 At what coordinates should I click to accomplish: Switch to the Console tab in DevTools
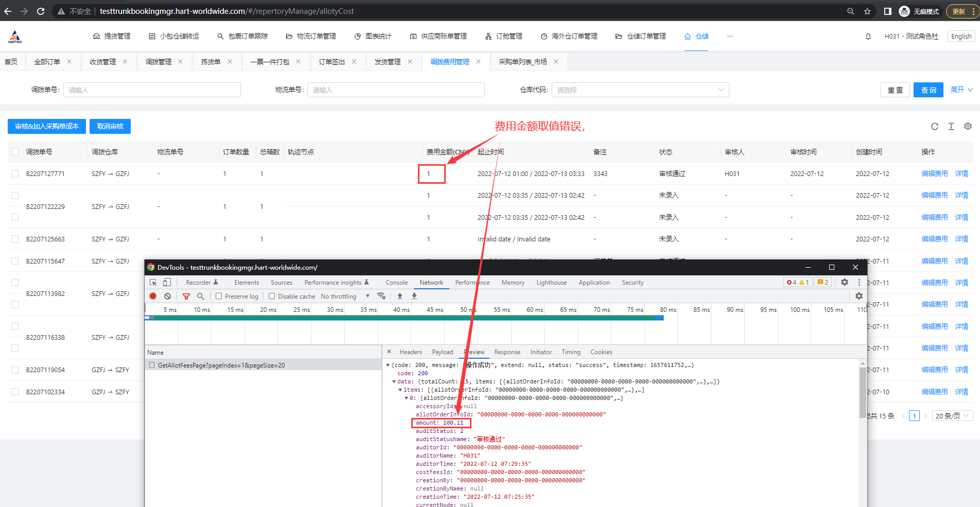(x=396, y=282)
